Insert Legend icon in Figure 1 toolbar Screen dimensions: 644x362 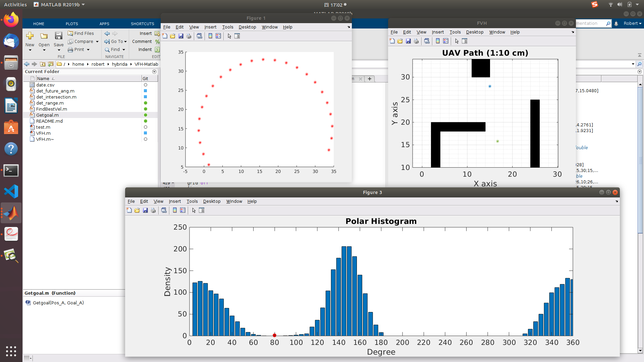point(218,36)
